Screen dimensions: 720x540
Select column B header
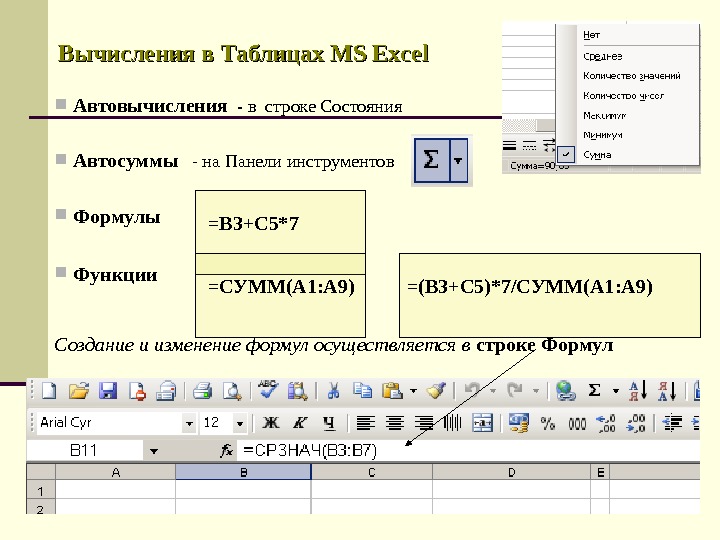[243, 472]
